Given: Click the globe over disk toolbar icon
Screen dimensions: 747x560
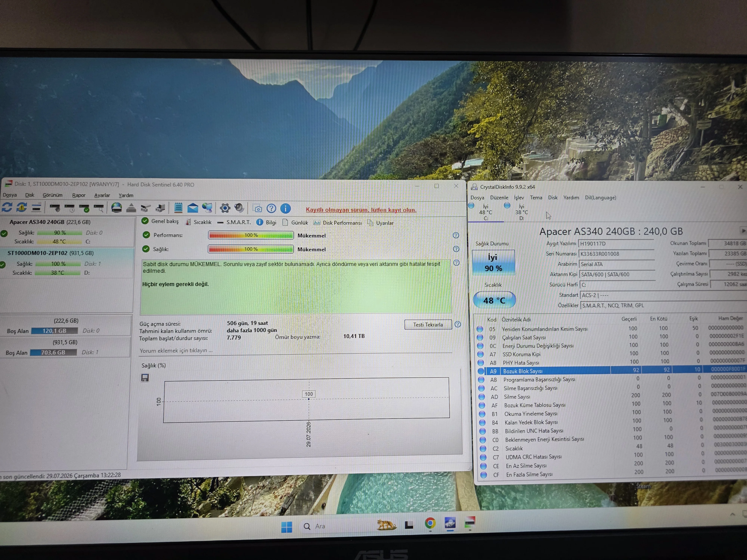Looking at the screenshot, I should tap(117, 208).
